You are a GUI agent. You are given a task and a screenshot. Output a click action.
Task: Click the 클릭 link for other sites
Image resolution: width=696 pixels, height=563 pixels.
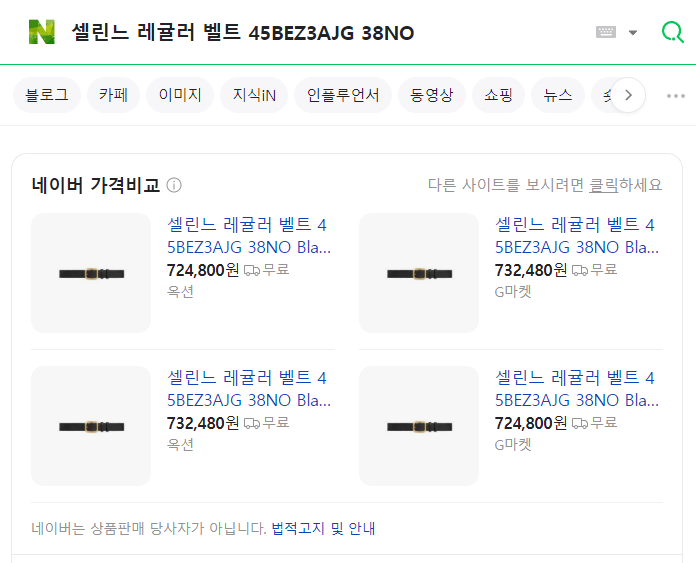pyautogui.click(x=603, y=185)
